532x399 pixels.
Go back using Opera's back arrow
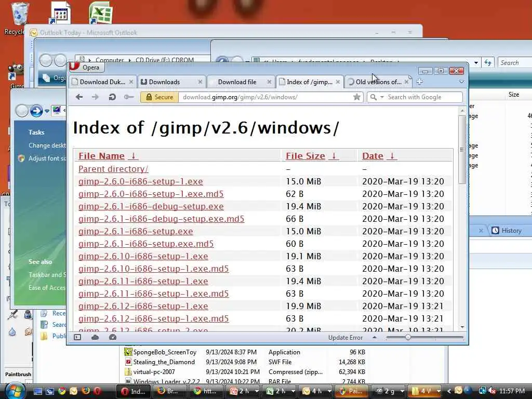click(x=79, y=97)
